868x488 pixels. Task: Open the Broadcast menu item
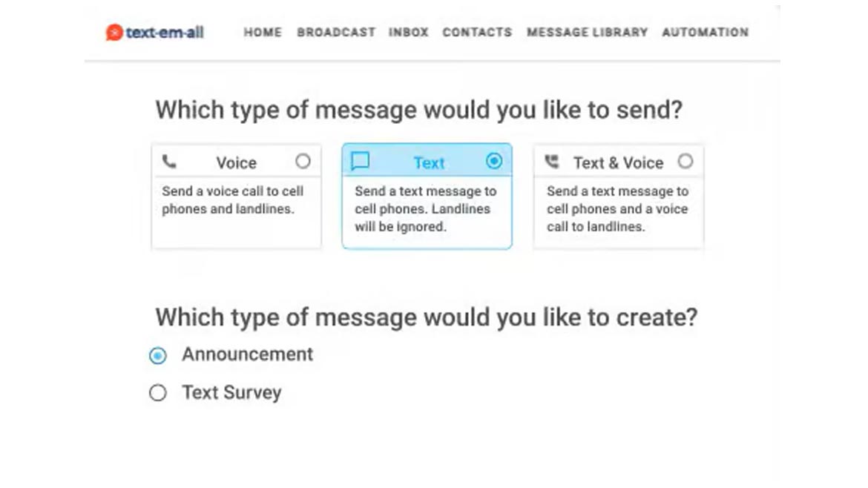336,33
